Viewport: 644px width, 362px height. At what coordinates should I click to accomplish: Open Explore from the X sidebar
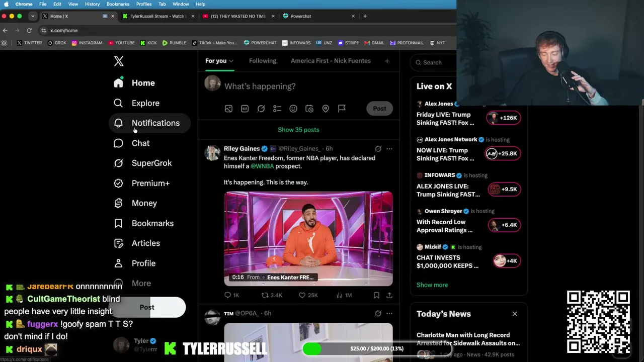coord(136,103)
